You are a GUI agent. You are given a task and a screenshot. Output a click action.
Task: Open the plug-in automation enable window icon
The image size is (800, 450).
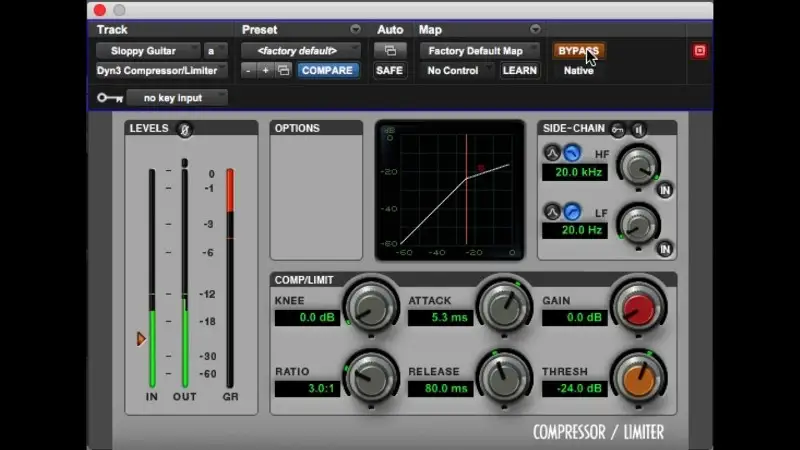pyautogui.click(x=390, y=51)
